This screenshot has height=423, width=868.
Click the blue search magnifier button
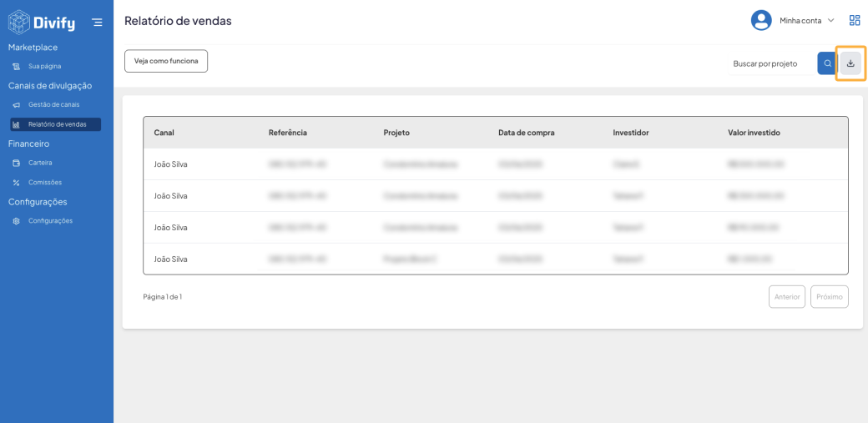[x=827, y=63]
